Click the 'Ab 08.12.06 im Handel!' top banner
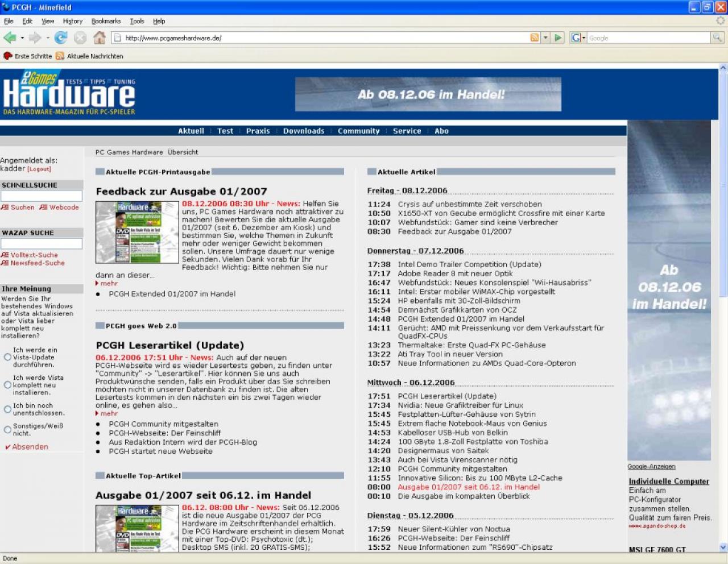This screenshot has height=564, width=728. coord(428,94)
